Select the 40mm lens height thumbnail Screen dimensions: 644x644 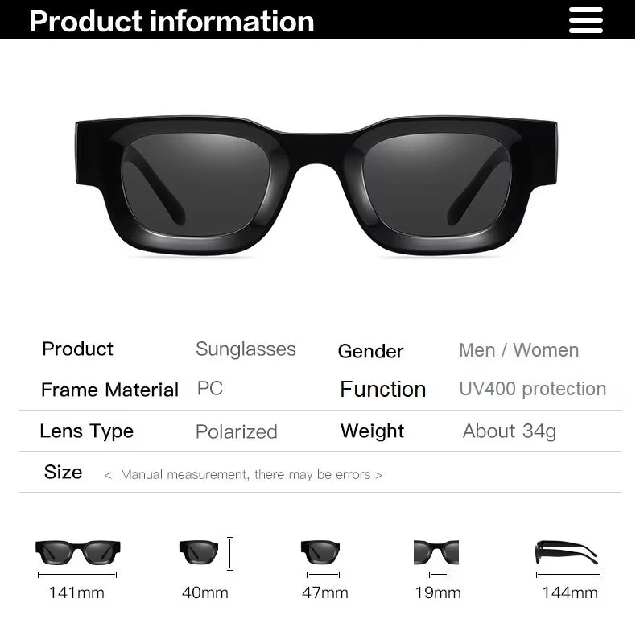pyautogui.click(x=199, y=552)
